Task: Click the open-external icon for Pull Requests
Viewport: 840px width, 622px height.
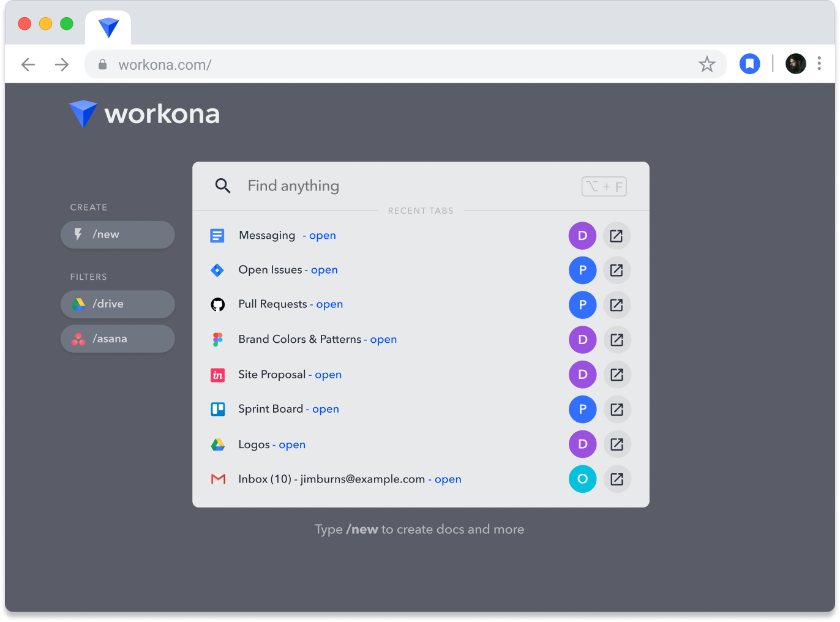Action: click(x=617, y=305)
